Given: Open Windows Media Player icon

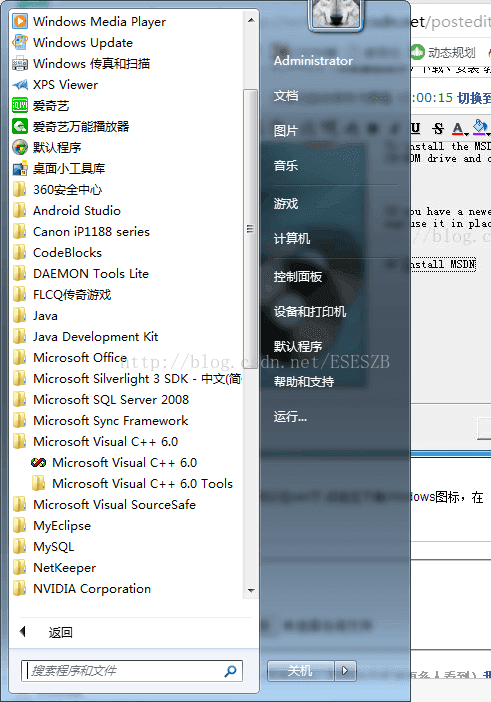Looking at the screenshot, I should [20, 21].
